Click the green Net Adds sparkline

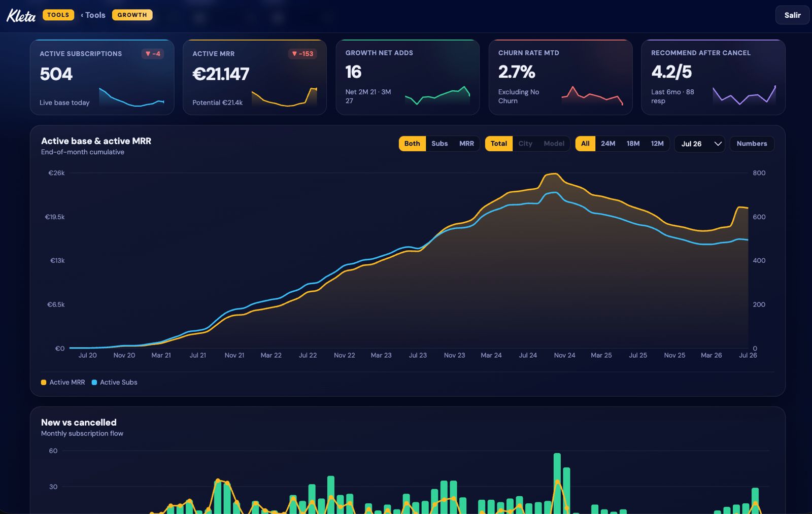(x=437, y=95)
